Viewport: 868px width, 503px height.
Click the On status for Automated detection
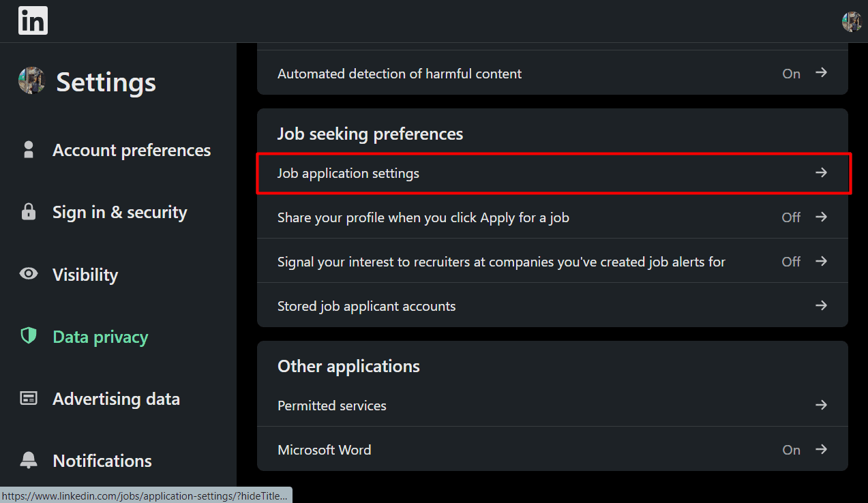pos(791,74)
